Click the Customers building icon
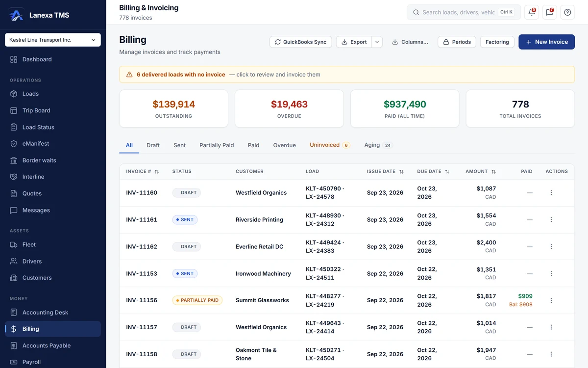This screenshot has height=368, width=588. [x=14, y=278]
